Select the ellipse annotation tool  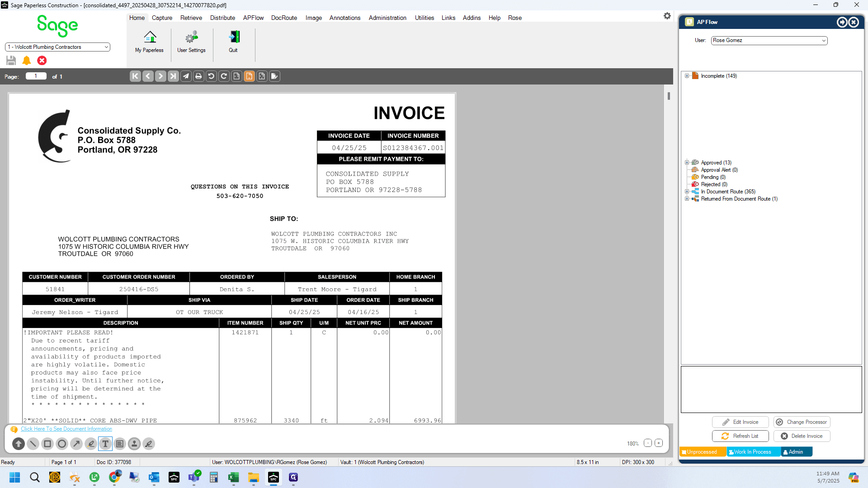(62, 444)
